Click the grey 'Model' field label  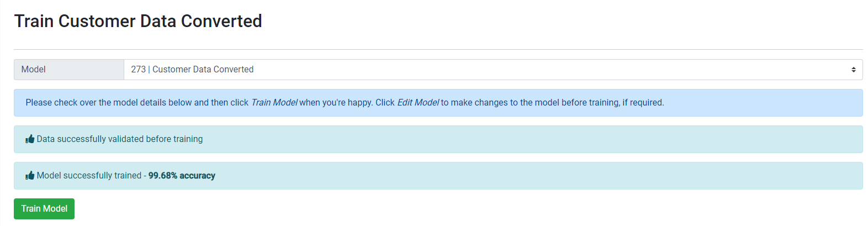pyautogui.click(x=34, y=70)
